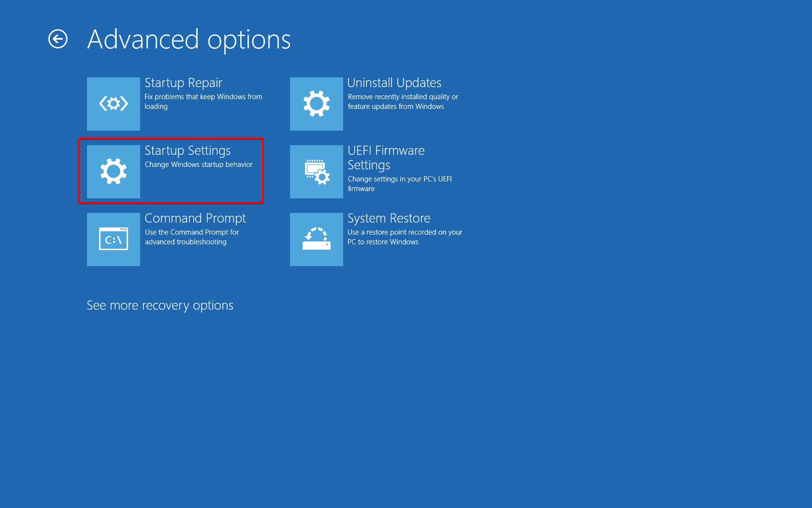
Task: Click 'Change settings in your PC's UEFI firmware' text
Action: [x=400, y=184]
